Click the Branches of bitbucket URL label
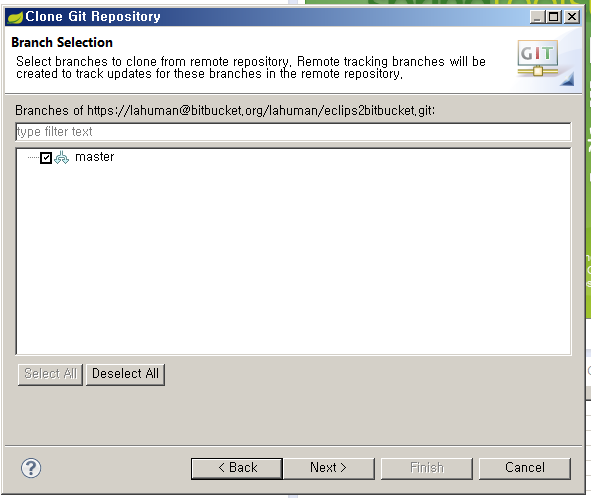Screen dimensions: 591x498 pos(225,110)
